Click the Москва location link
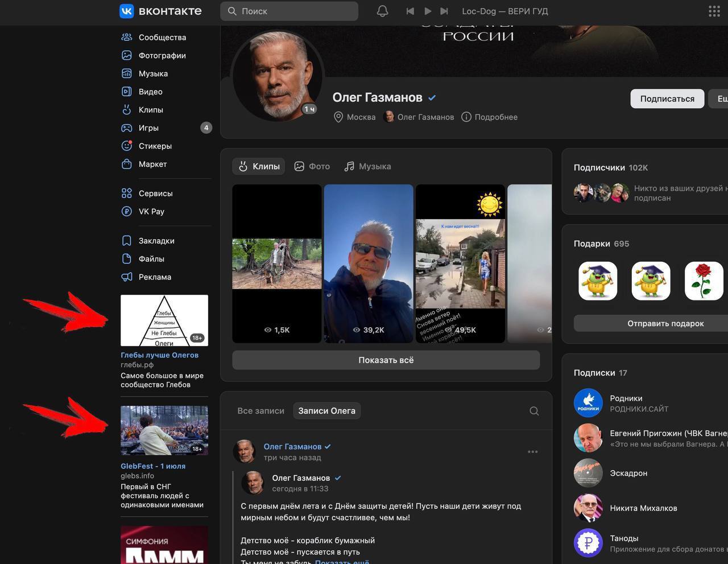The height and width of the screenshot is (564, 728). (x=354, y=117)
